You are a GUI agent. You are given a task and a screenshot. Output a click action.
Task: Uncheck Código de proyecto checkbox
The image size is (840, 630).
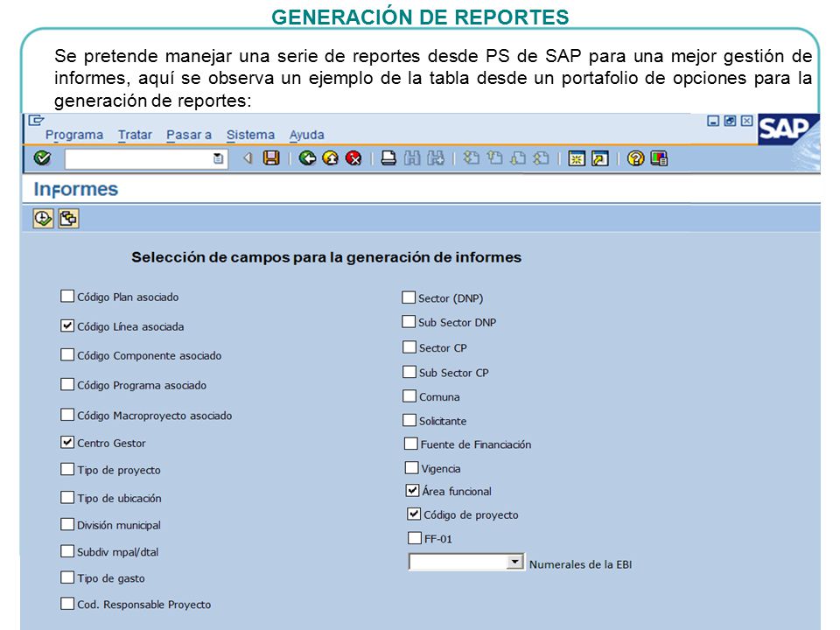[x=414, y=514]
